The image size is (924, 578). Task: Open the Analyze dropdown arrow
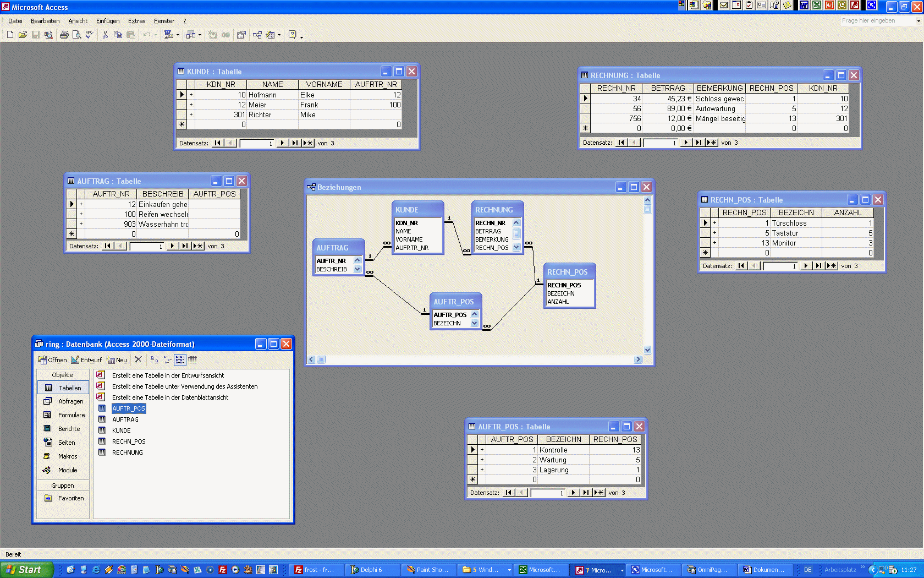(x=200, y=35)
